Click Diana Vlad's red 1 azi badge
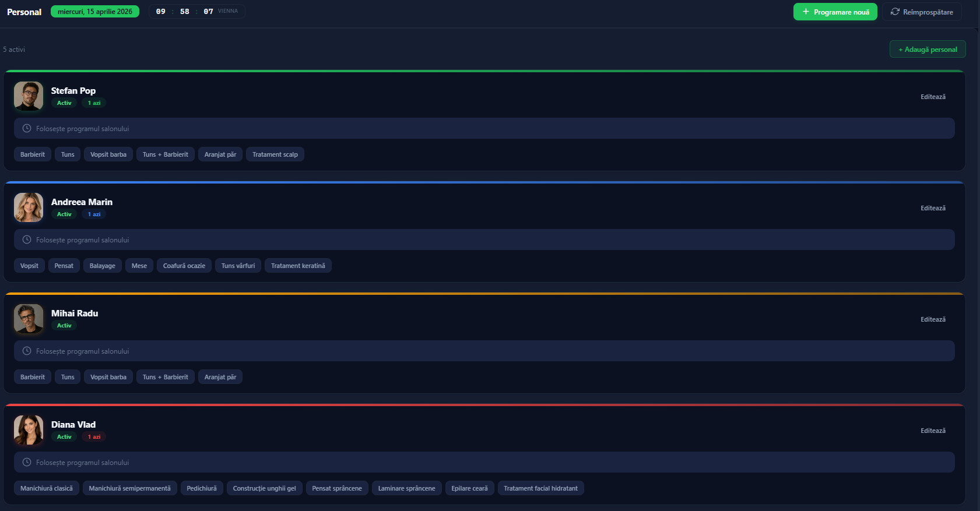 pos(94,437)
